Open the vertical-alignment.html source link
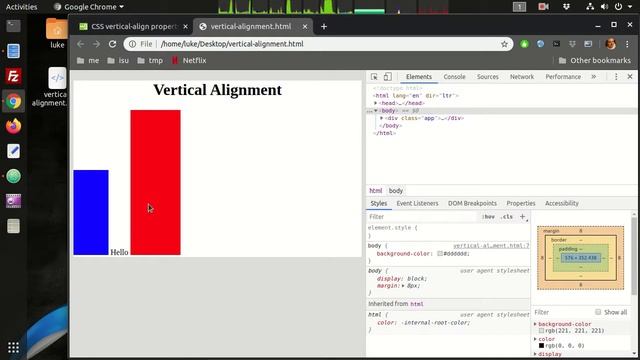Screen dimensions: 640x360 pos(491,246)
